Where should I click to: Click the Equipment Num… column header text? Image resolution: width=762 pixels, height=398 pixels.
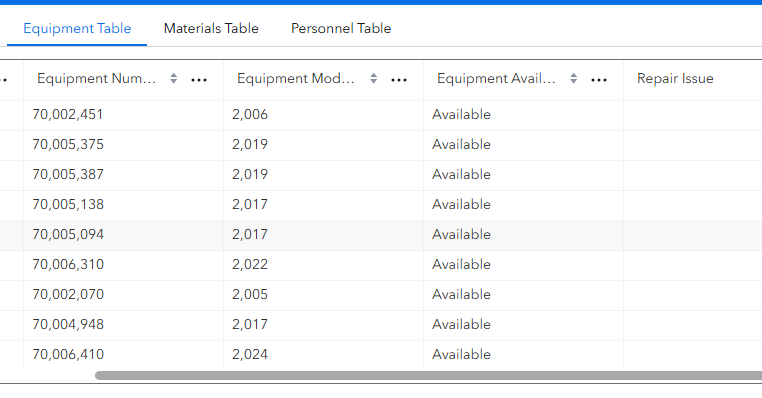click(96, 79)
